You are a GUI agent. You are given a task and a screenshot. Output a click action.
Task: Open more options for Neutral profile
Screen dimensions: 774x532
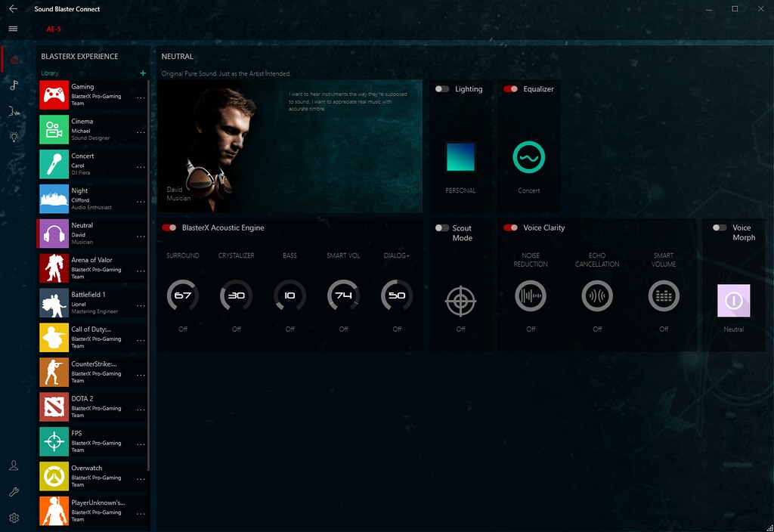141,237
